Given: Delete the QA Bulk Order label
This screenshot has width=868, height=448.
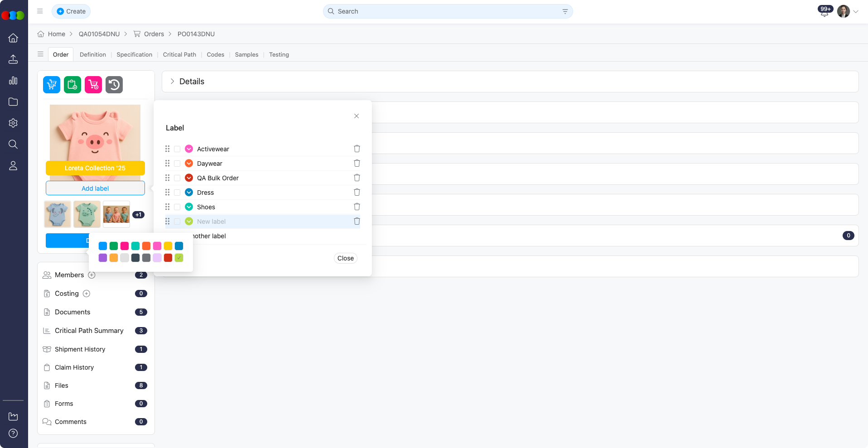Looking at the screenshot, I should click(357, 178).
